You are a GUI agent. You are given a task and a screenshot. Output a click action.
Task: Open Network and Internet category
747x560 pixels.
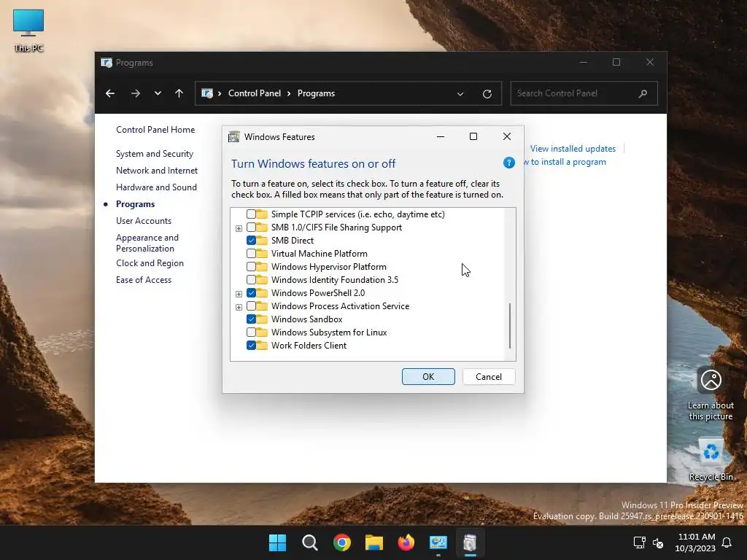click(x=157, y=171)
